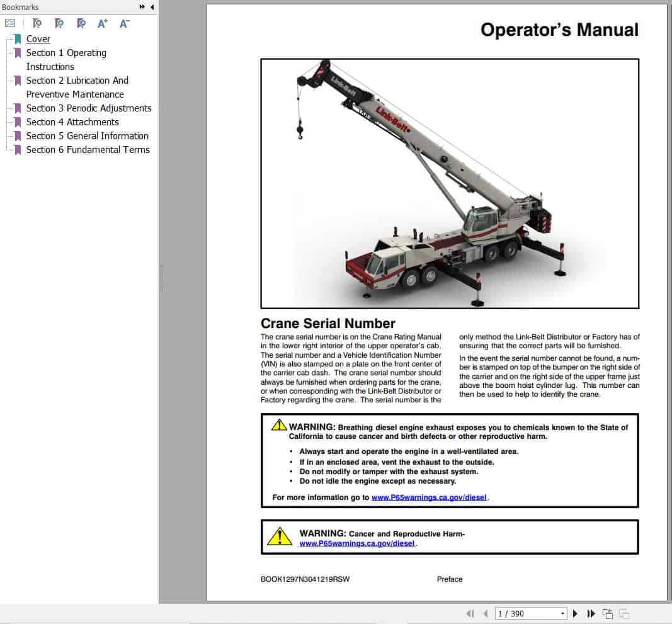Open page in new tab icon
This screenshot has width=672, height=624.
tap(607, 613)
